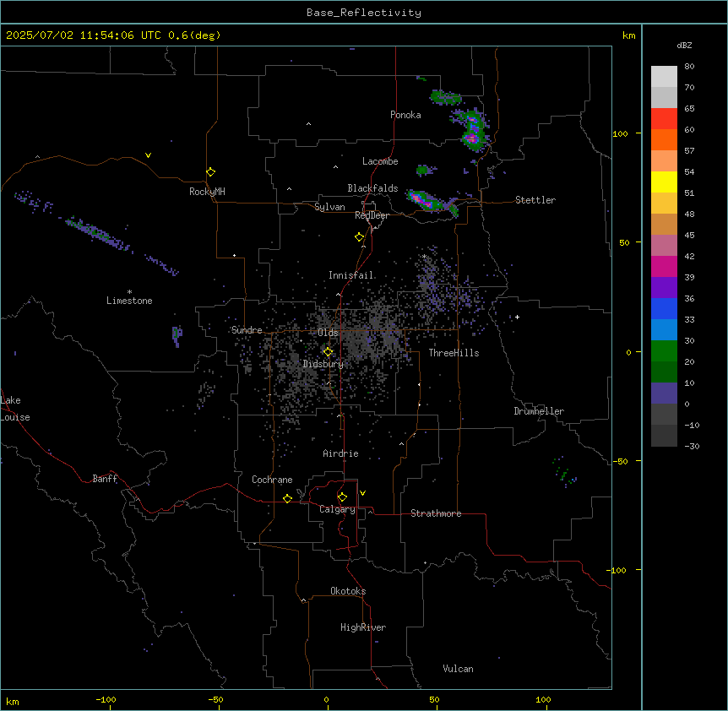Image resolution: width=728 pixels, height=711 pixels.
Task: Click the HighRiver label
Action: click(363, 627)
